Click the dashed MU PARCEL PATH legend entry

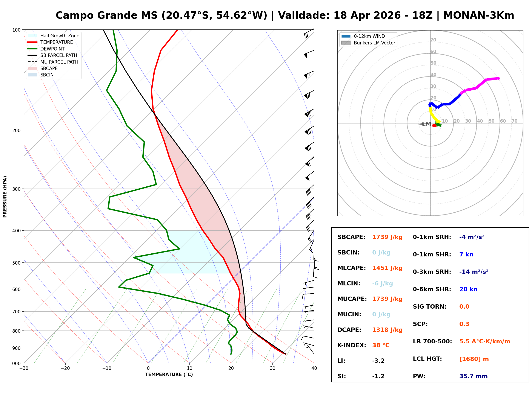(x=32, y=62)
